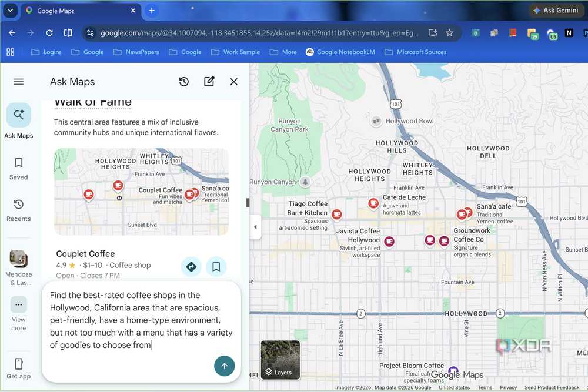Open new browser tab
The image size is (588, 392).
[152, 11]
